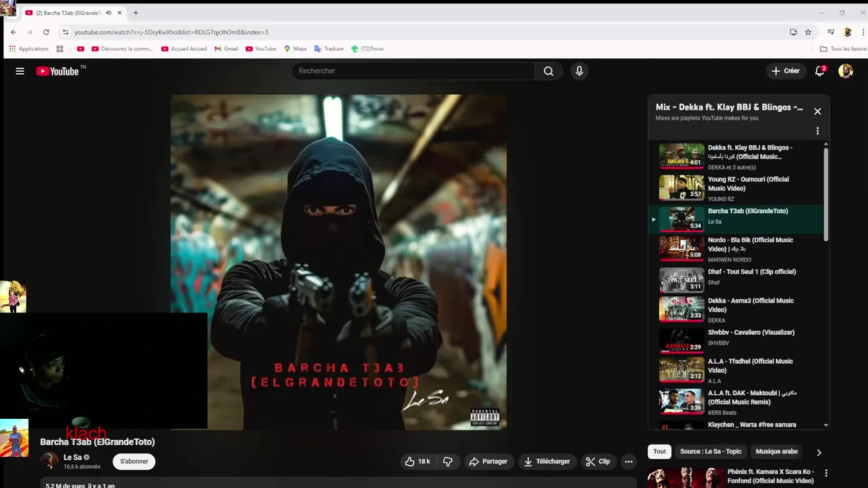
Task: Click the Créer button
Action: (x=785, y=71)
